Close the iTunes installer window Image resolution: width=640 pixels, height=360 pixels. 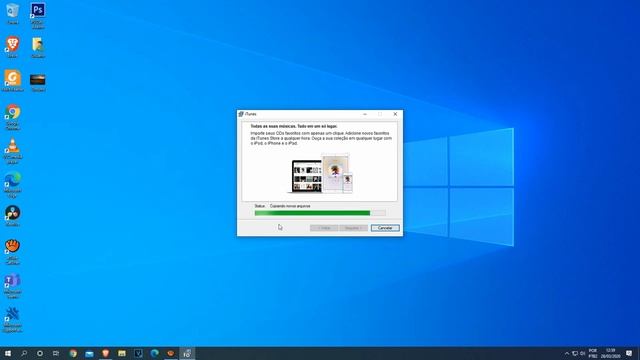click(x=395, y=114)
